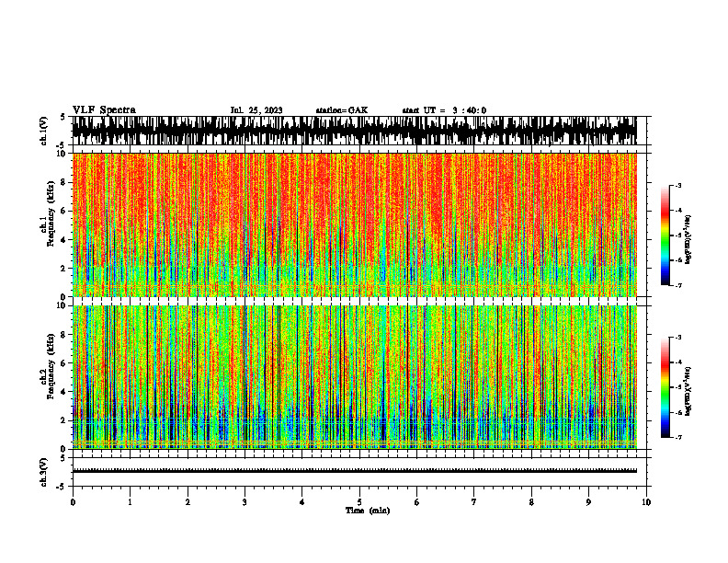This screenshot has width=728, height=563.
Task: Select the Time (min) axis label
Action: click(x=368, y=511)
